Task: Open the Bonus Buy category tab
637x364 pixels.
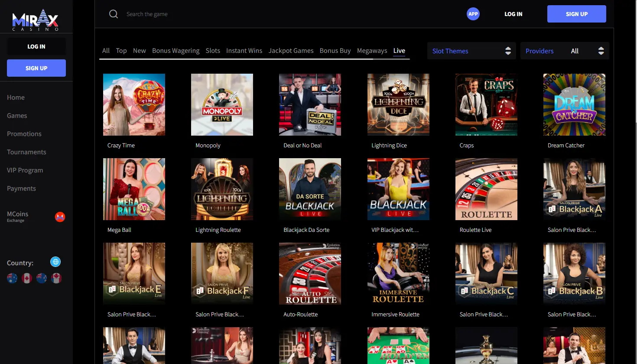Action: (x=335, y=51)
